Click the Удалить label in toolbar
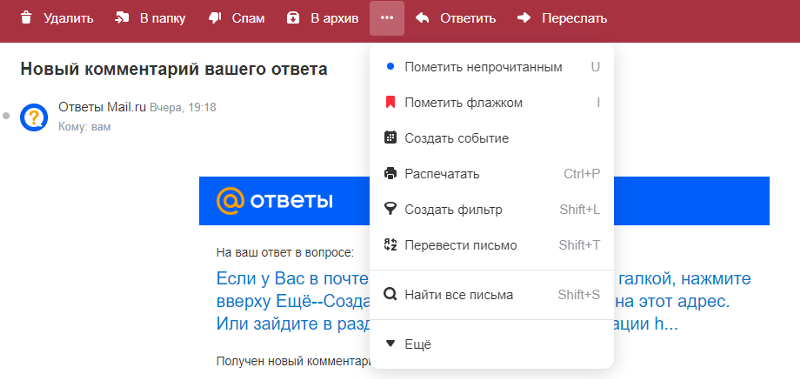 coord(68,19)
